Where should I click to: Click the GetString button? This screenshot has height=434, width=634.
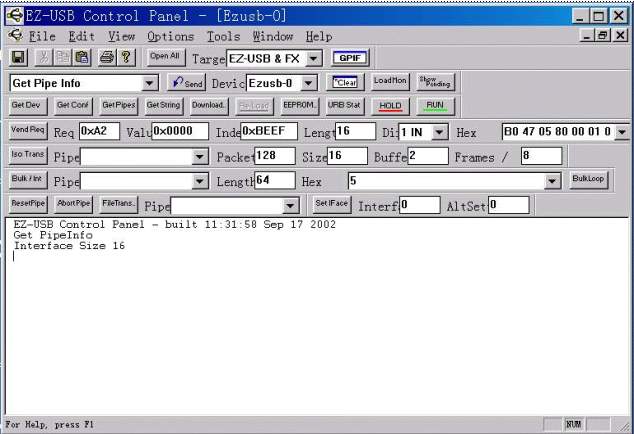(x=164, y=106)
